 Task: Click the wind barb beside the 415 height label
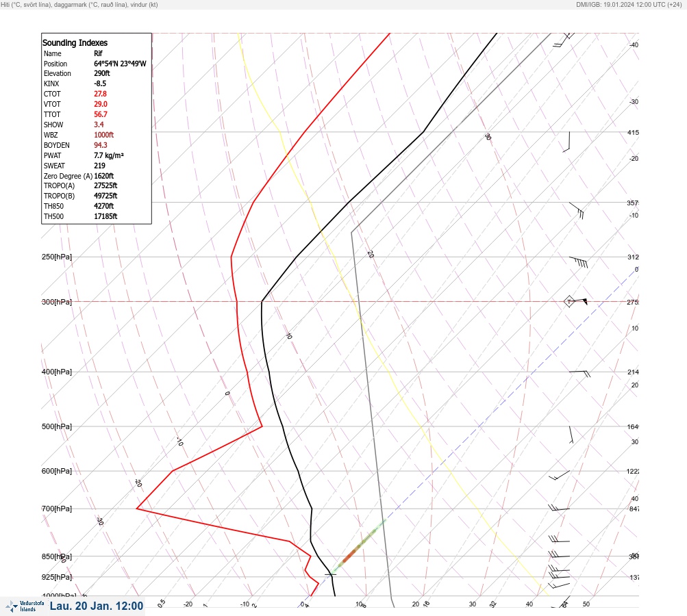click(566, 142)
